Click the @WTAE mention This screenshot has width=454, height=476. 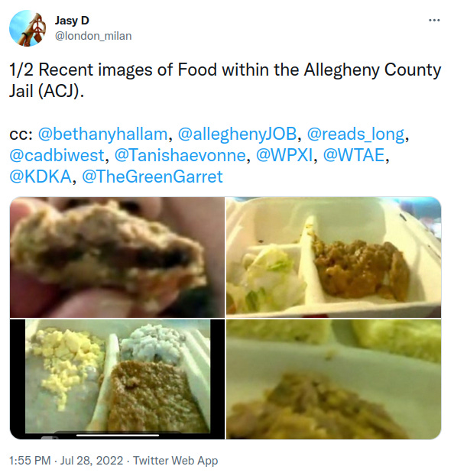click(x=354, y=155)
